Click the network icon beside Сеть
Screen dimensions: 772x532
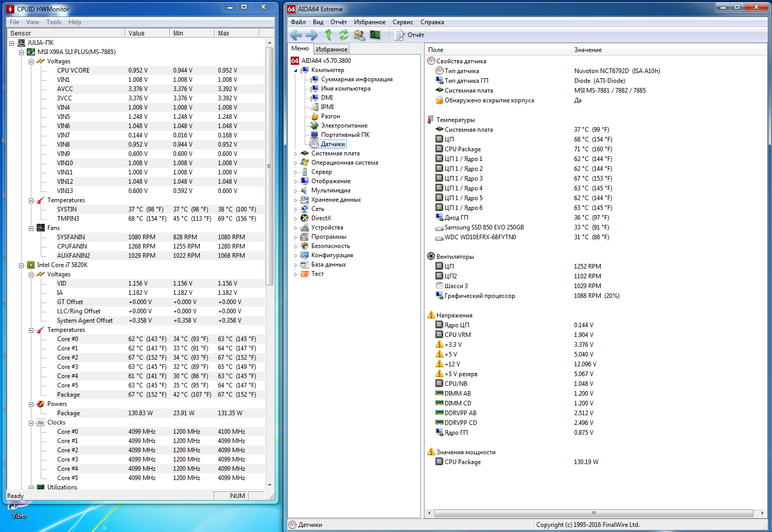pyautogui.click(x=305, y=209)
